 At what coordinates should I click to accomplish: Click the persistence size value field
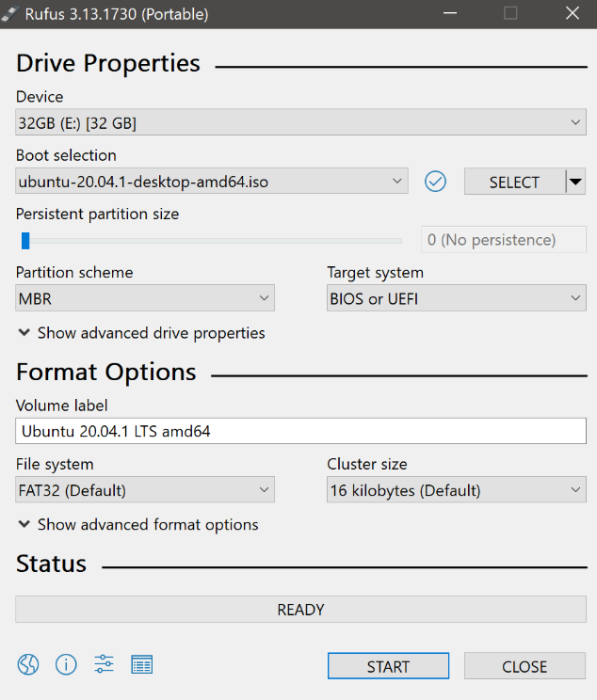(x=504, y=240)
